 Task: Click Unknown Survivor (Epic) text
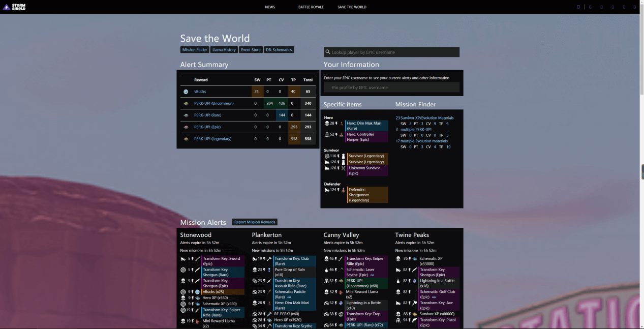(364, 170)
